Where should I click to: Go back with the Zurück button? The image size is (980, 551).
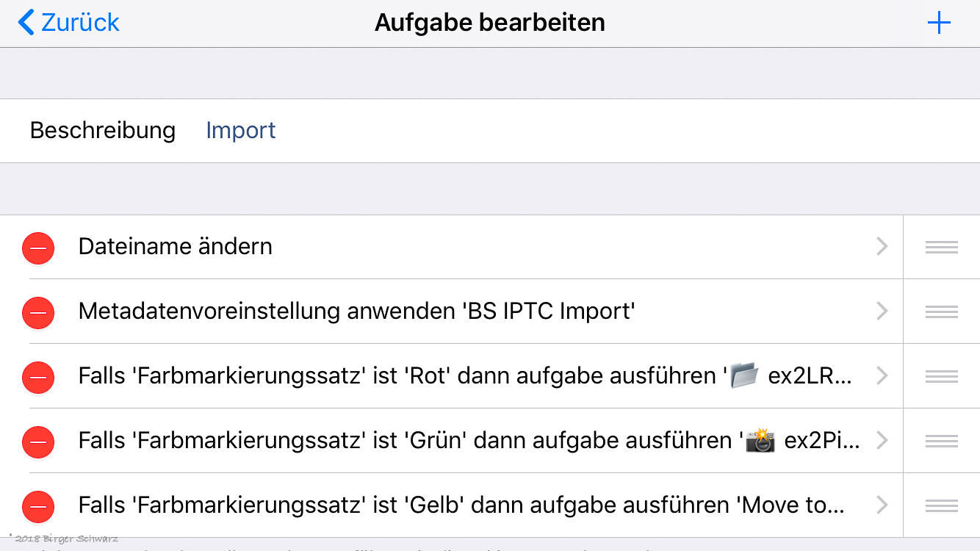pyautogui.click(x=68, y=23)
